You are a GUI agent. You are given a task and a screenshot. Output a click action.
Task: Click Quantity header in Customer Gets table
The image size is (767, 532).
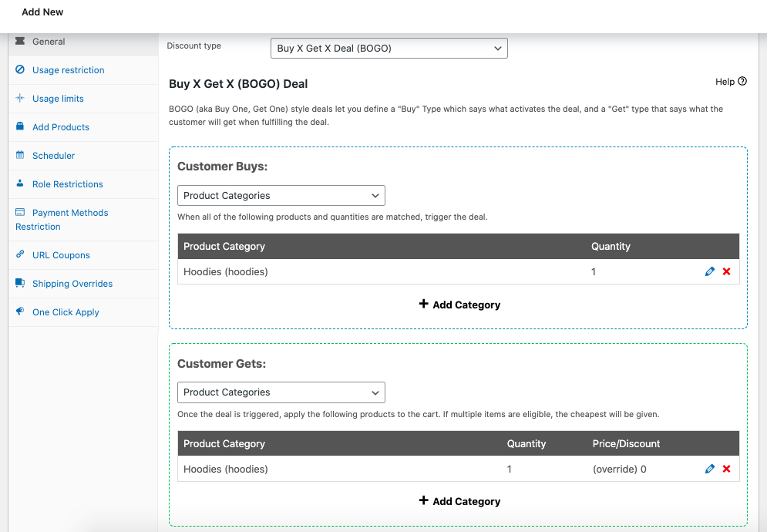pyautogui.click(x=526, y=443)
